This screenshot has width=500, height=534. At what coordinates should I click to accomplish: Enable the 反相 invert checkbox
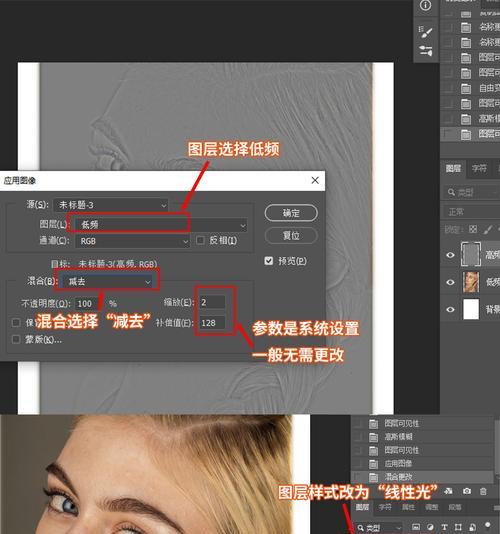pos(200,240)
